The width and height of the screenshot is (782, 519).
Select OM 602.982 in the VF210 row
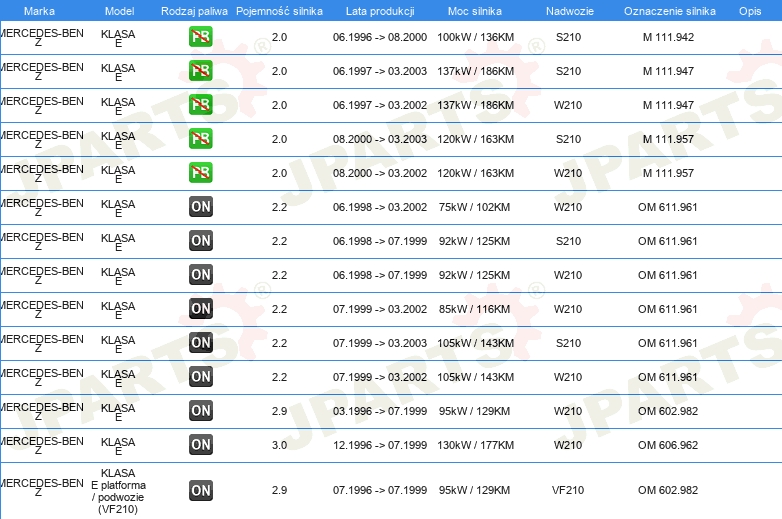point(668,490)
